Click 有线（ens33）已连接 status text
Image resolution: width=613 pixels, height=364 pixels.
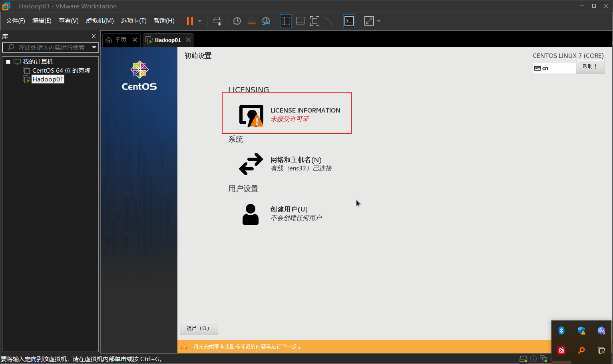(301, 168)
